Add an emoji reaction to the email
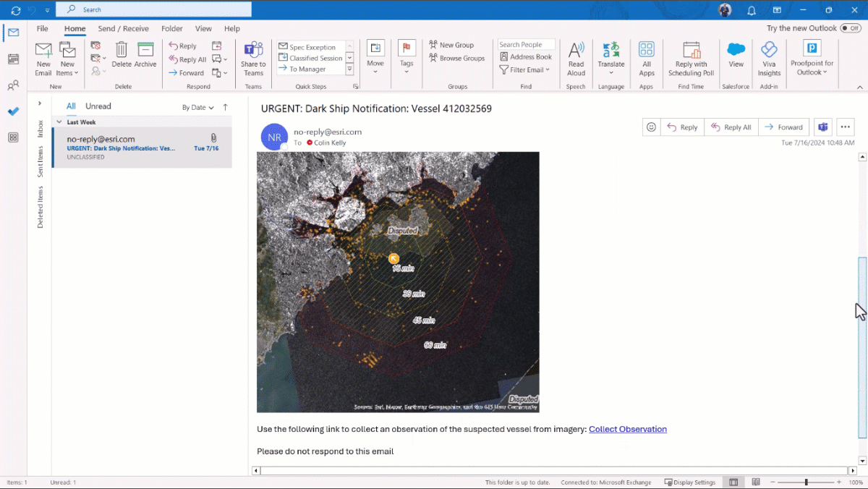 (650, 126)
